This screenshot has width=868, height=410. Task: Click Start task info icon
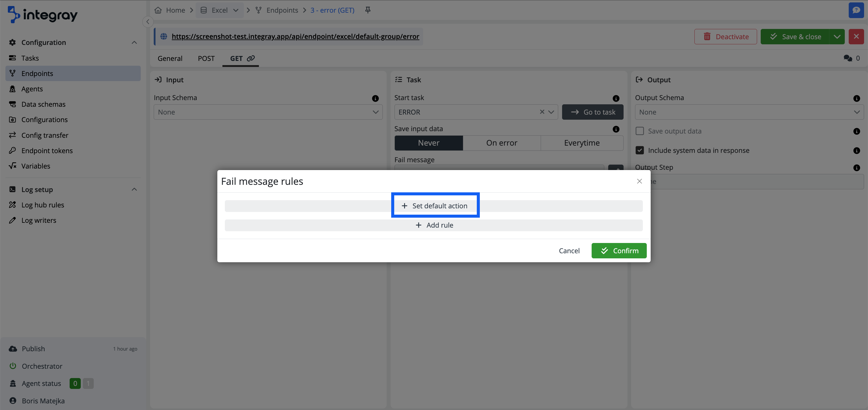tap(616, 98)
